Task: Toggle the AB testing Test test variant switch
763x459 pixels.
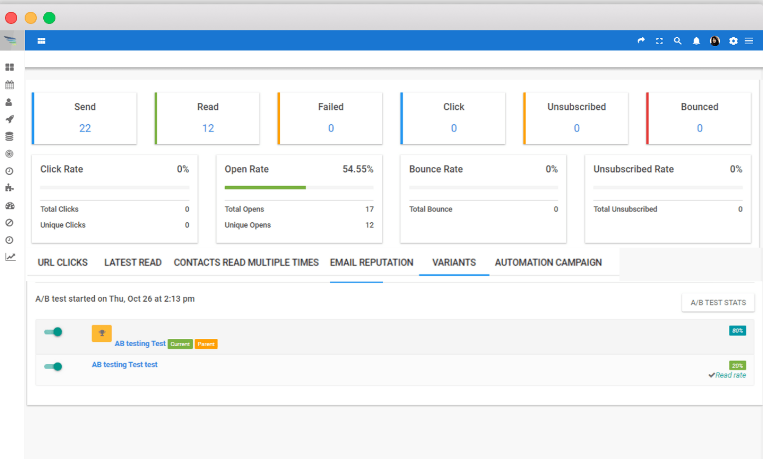Action: pyautogui.click(x=54, y=367)
